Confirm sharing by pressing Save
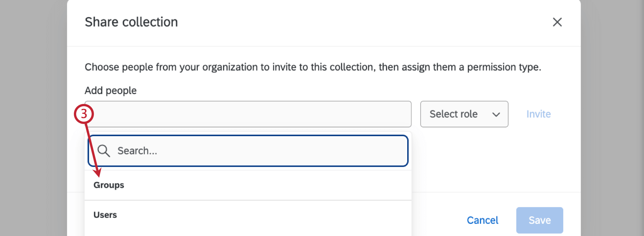This screenshot has height=236, width=644. click(x=539, y=220)
